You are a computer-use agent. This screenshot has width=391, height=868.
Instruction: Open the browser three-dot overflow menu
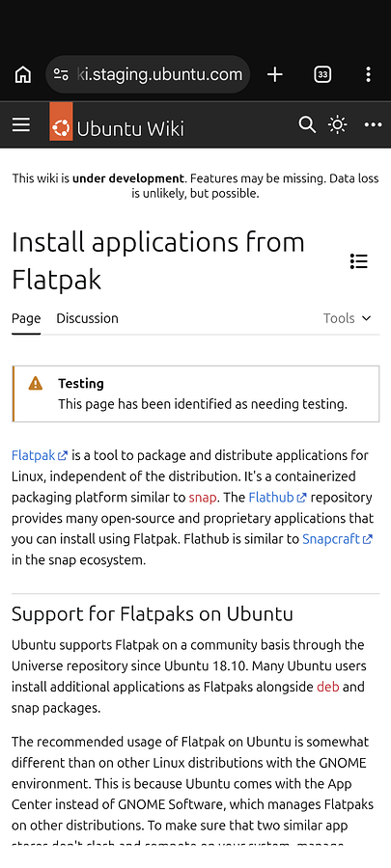coord(368,74)
